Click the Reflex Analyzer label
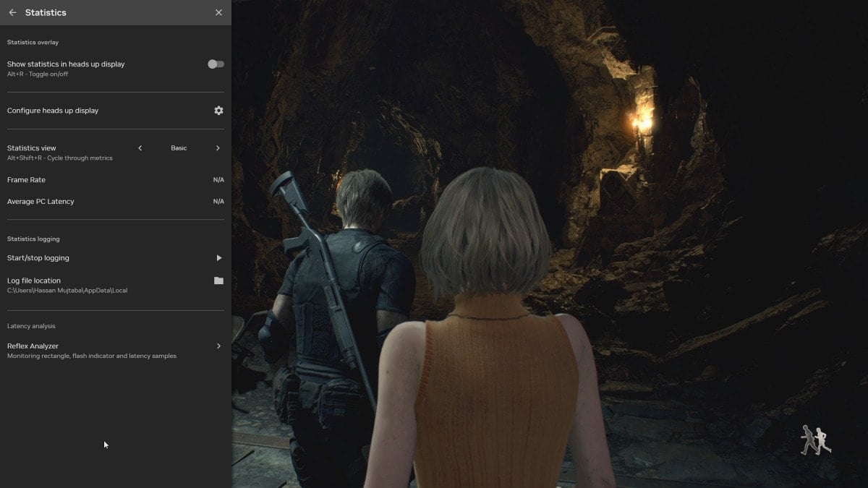This screenshot has height=488, width=868. point(33,346)
